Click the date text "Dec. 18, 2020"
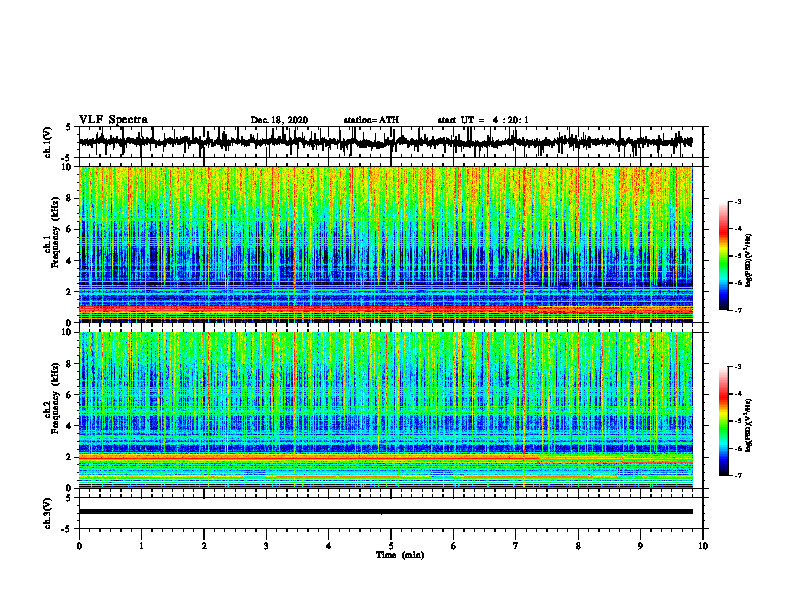This screenshot has width=792, height=612. (x=279, y=120)
